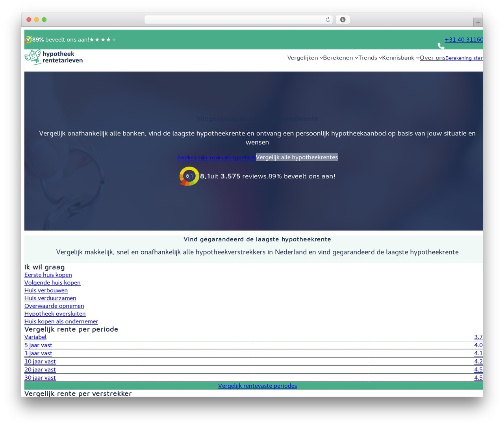Image resolution: width=504 pixels, height=427 pixels.
Task: Expand the Kennisbank menu
Action: tap(400, 58)
